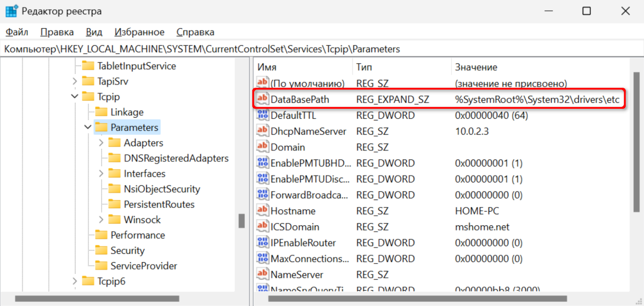Viewport: 644px width, 306px height.
Task: Click the Linkage folder icon
Action: (101, 112)
